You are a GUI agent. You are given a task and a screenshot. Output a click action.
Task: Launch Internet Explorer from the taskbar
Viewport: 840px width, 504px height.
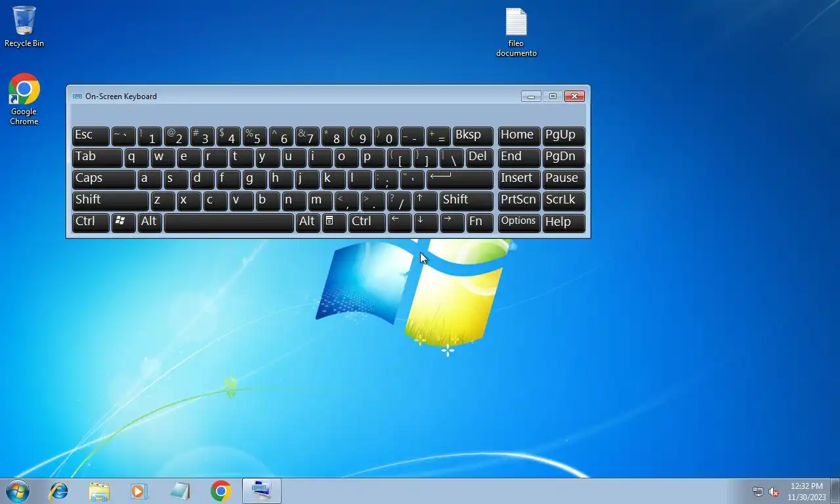[59, 491]
